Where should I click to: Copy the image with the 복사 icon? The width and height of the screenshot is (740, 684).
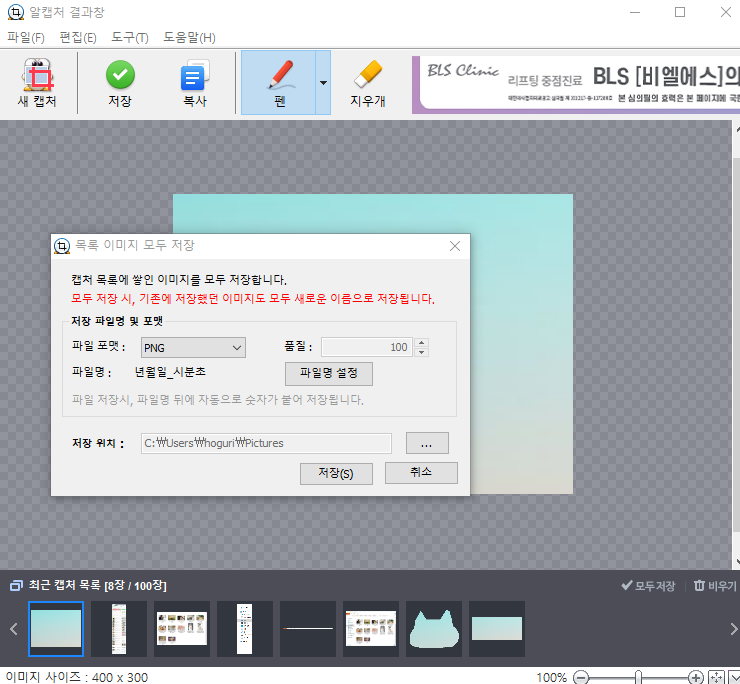[x=195, y=76]
